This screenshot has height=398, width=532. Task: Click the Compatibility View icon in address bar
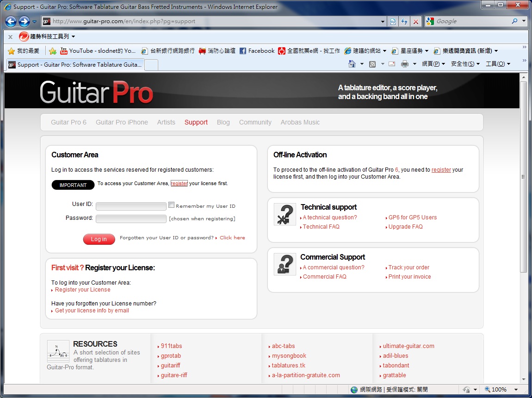(x=393, y=21)
